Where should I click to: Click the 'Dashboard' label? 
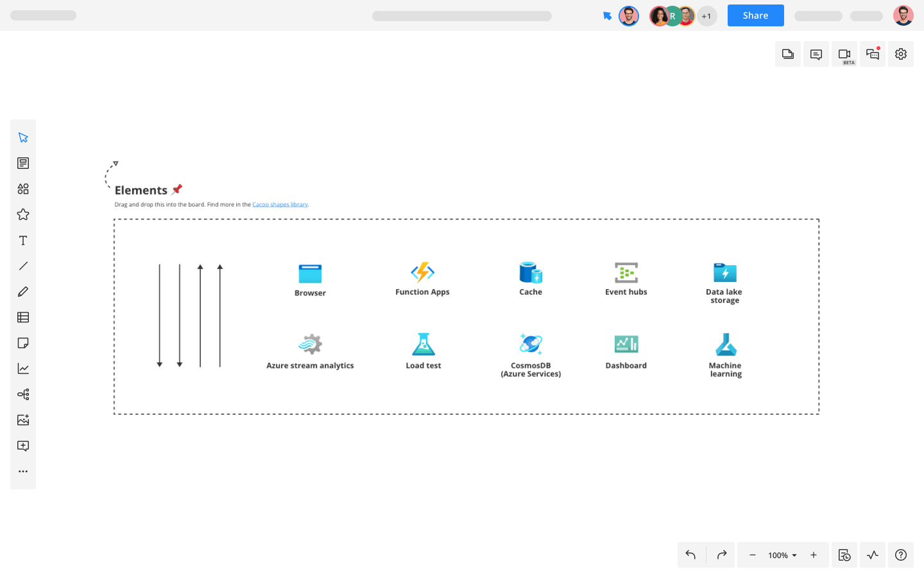click(x=626, y=366)
